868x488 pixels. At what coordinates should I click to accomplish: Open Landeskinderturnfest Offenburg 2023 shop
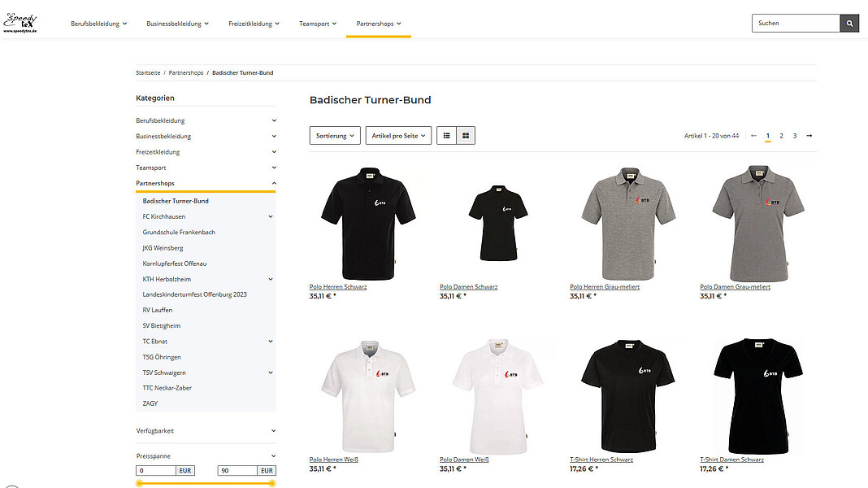point(194,294)
